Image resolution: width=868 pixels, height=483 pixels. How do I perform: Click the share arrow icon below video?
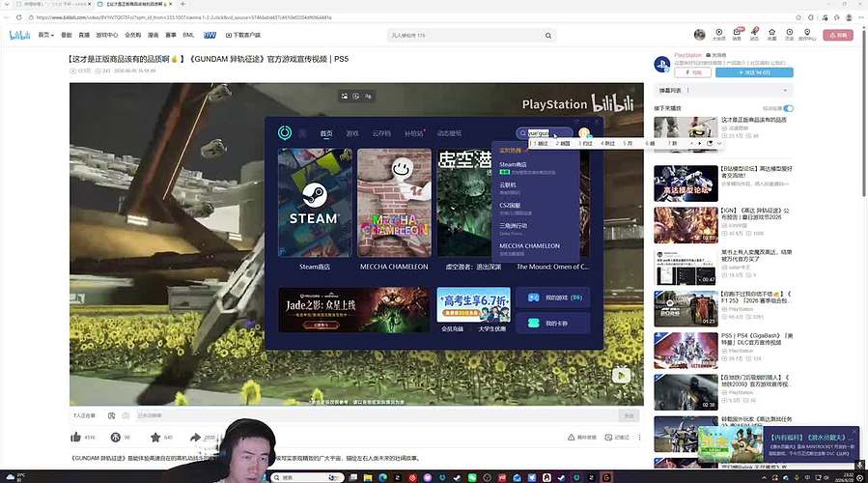tap(195, 437)
